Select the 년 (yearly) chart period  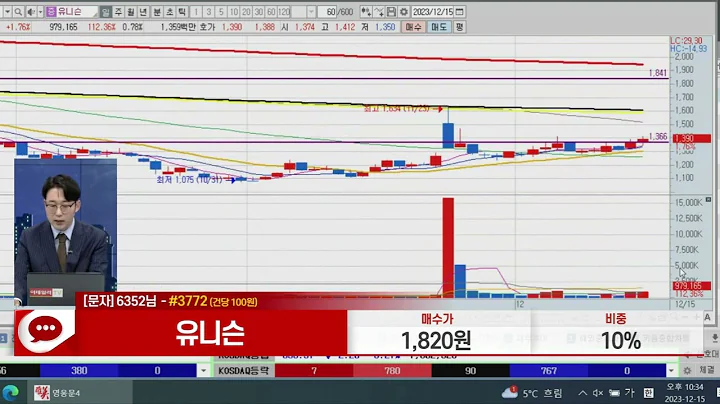pyautogui.click(x=143, y=11)
